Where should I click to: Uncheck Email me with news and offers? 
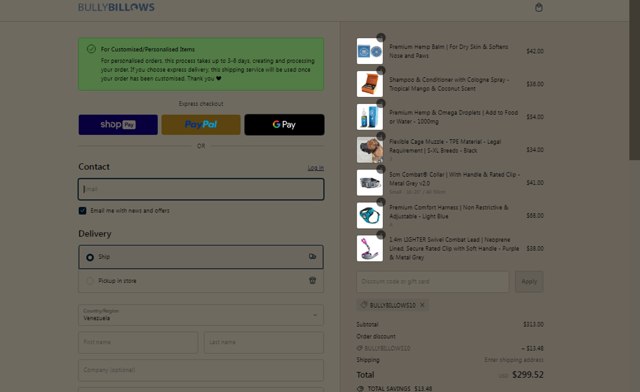pyautogui.click(x=82, y=211)
